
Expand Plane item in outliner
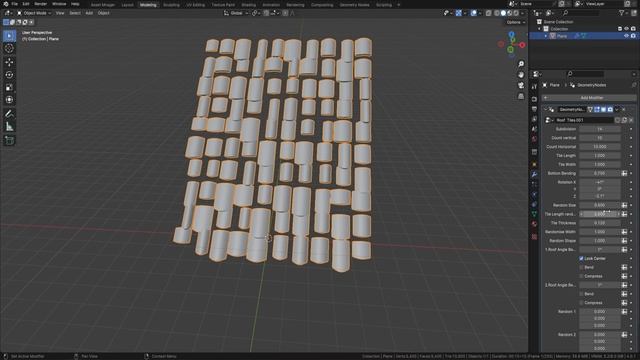[546, 36]
